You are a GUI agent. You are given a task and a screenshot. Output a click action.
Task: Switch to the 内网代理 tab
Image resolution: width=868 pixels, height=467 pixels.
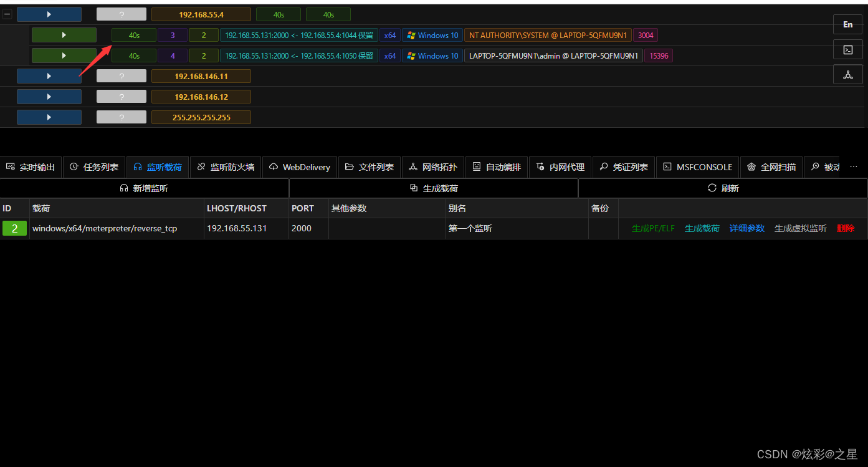(x=560, y=167)
